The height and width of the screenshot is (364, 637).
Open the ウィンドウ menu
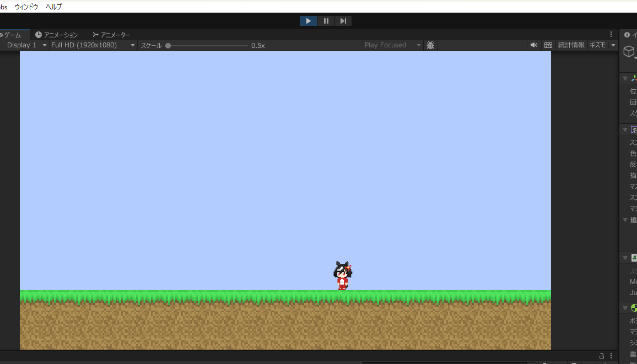pyautogui.click(x=26, y=7)
